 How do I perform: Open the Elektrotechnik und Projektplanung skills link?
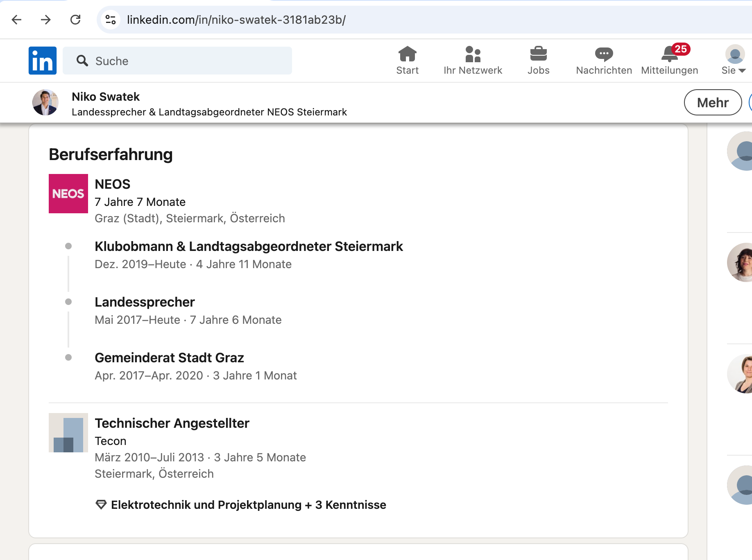tap(249, 505)
